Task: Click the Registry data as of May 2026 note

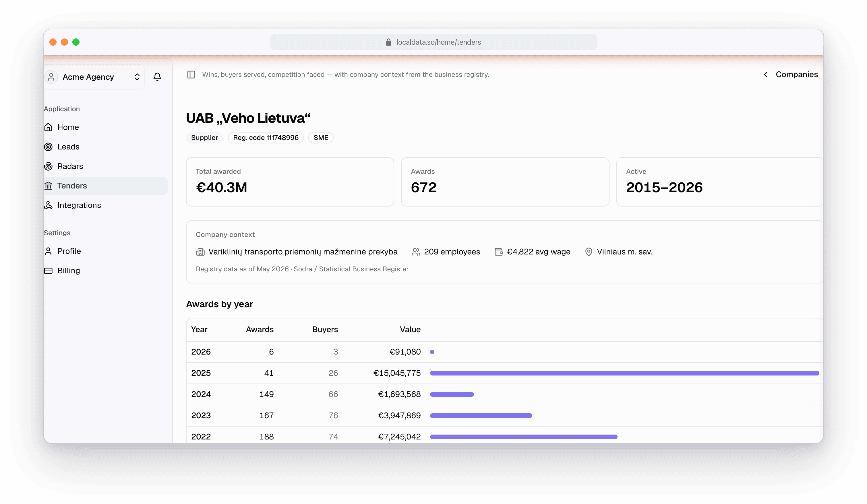Action: tap(302, 269)
